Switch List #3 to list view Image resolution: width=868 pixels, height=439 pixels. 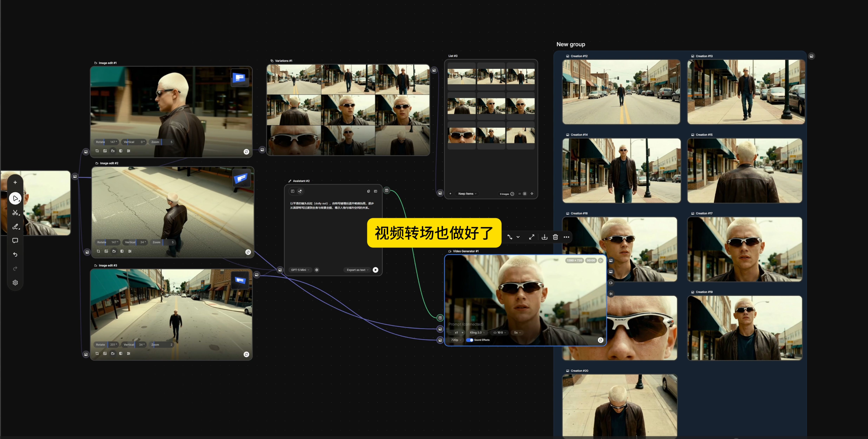520,194
